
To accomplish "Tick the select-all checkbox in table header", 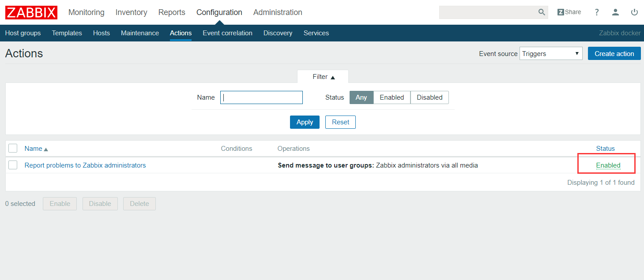I will (x=13, y=148).
